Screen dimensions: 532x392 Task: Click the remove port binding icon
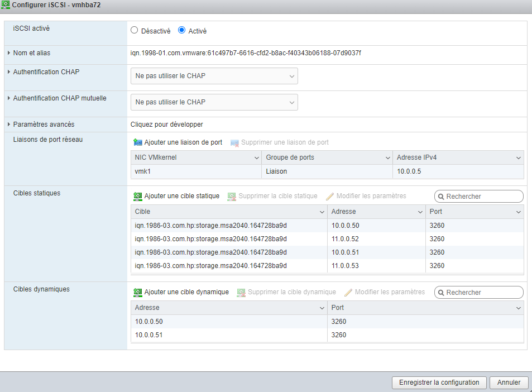[234, 142]
